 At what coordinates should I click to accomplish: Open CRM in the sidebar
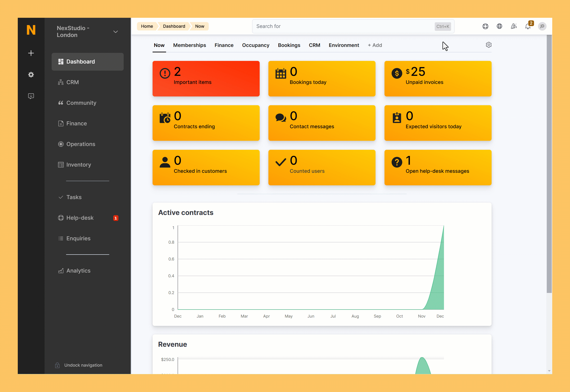click(x=88, y=82)
